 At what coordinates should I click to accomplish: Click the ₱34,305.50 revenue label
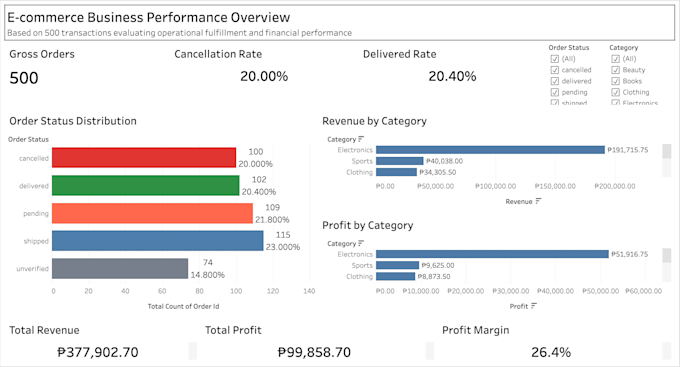click(438, 172)
